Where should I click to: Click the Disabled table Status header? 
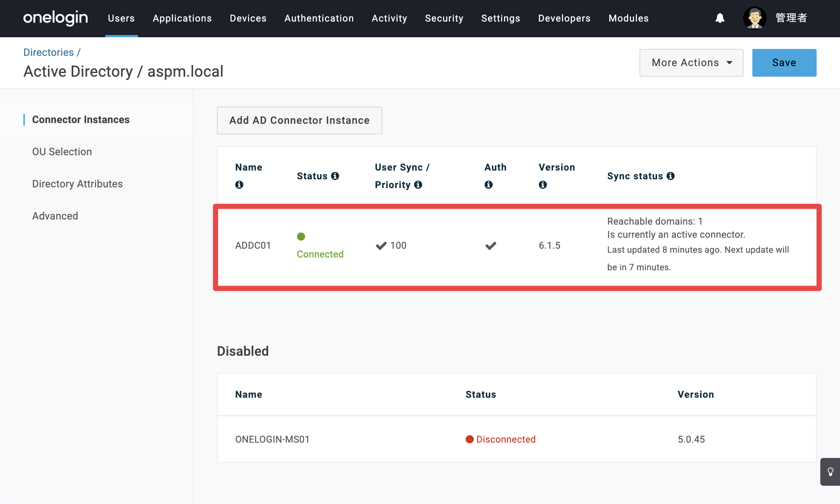[x=481, y=394]
